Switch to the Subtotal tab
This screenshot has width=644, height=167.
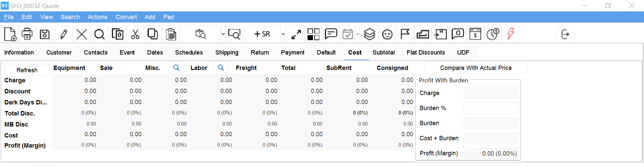pos(384,53)
